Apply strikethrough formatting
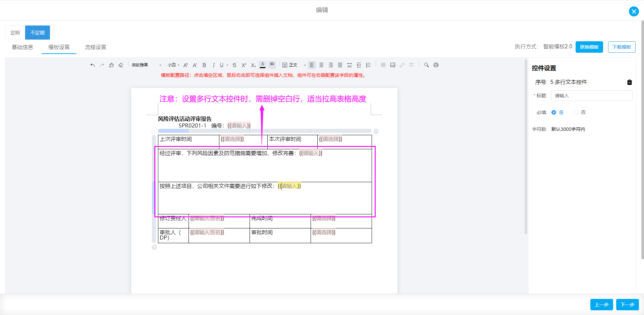 click(234, 65)
